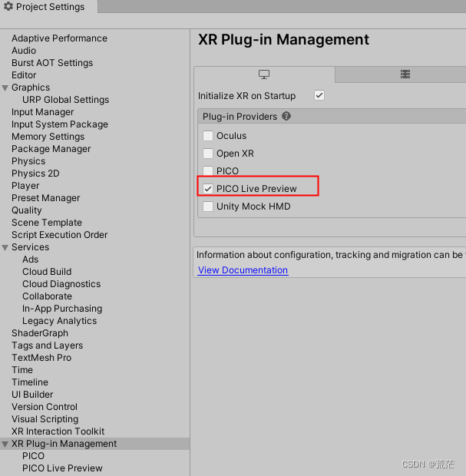Select the Physics category

click(28, 161)
